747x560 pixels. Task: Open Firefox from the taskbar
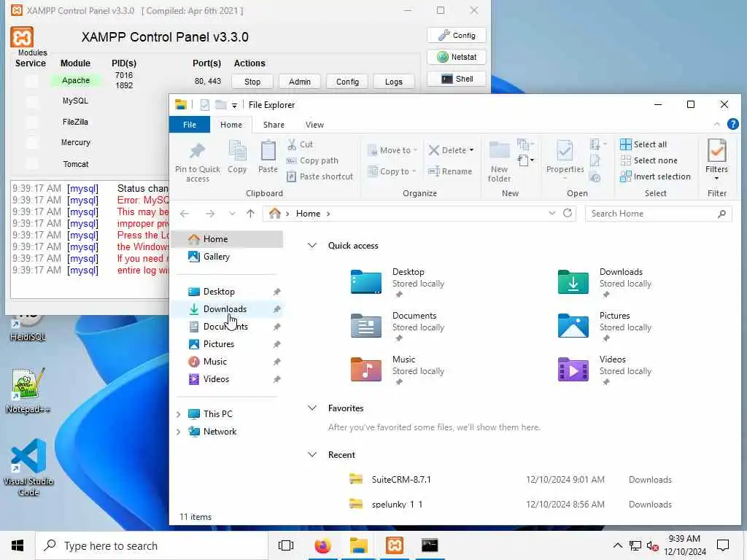[x=322, y=545]
